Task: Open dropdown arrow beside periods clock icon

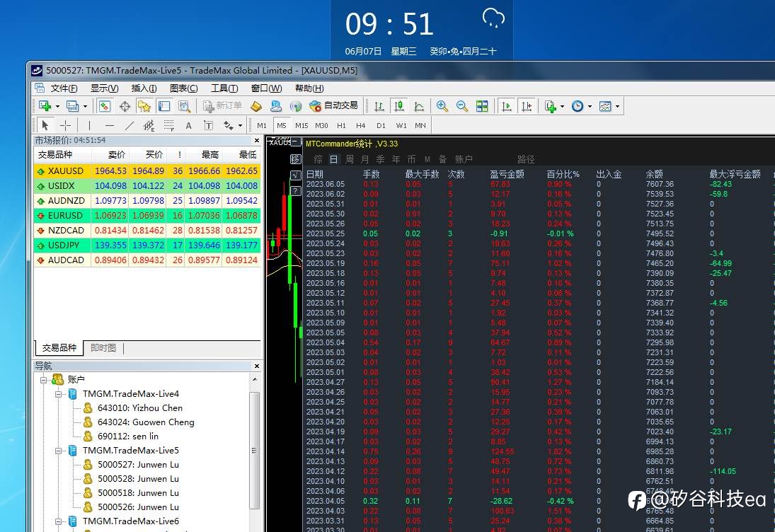Action: tap(590, 106)
